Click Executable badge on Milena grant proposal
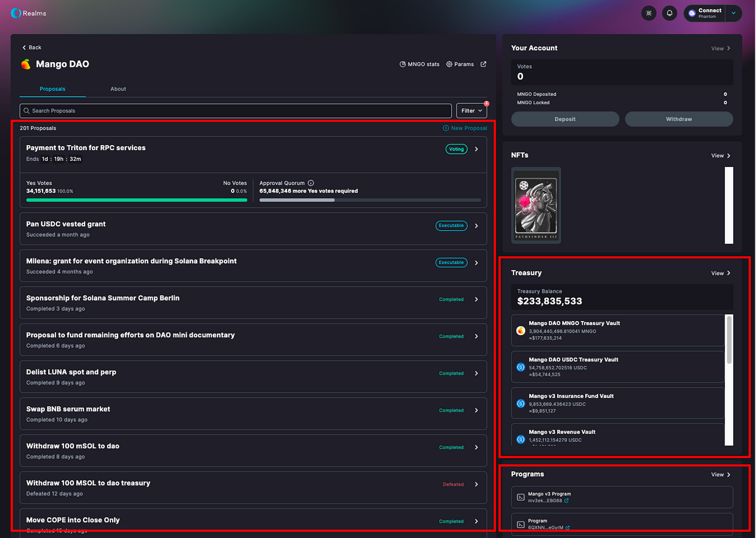Image resolution: width=756 pixels, height=538 pixels. [x=451, y=263]
